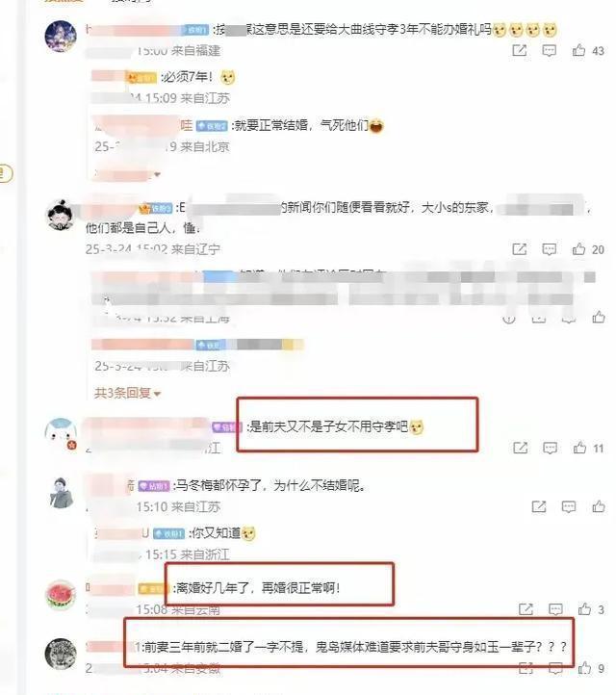The width and height of the screenshot is (616, 695).
Task: Like the 前妻三年前就二婚了 comment
Action: 584,667
